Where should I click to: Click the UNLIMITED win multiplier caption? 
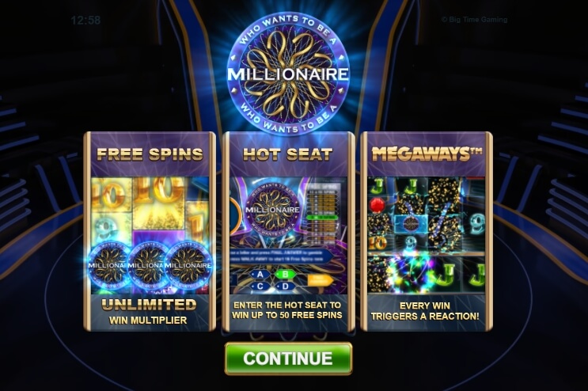pos(149,311)
